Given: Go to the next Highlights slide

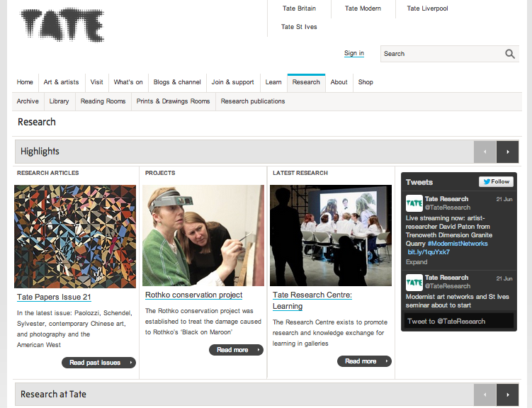Looking at the screenshot, I should coord(507,152).
